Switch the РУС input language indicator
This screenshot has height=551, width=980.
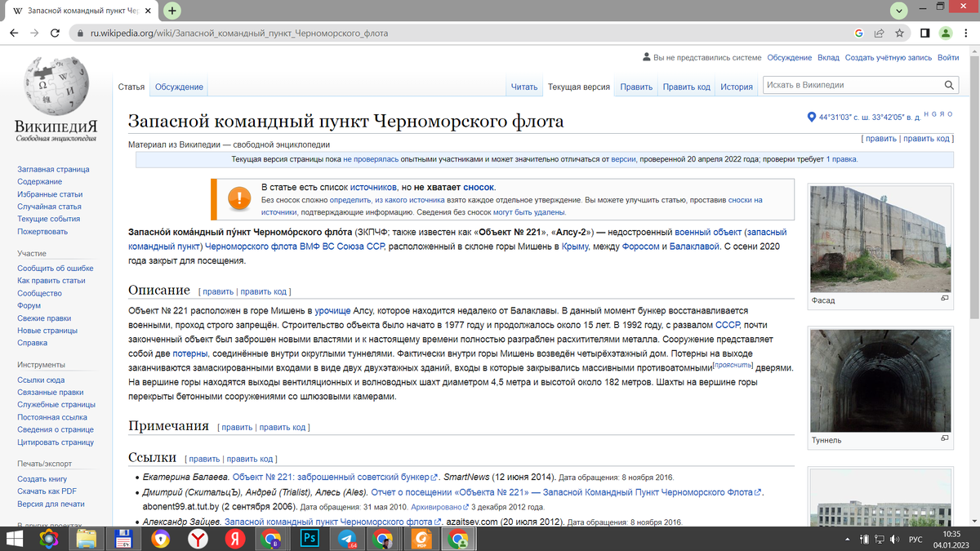click(x=916, y=539)
